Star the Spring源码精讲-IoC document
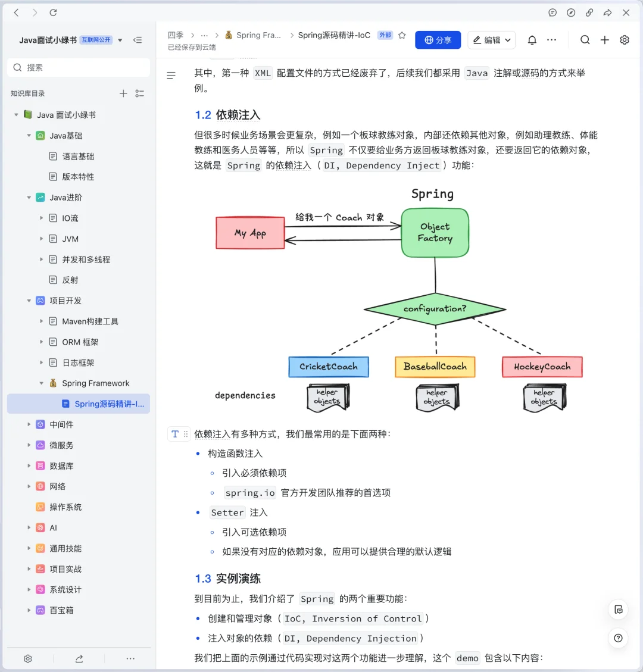 click(x=402, y=35)
